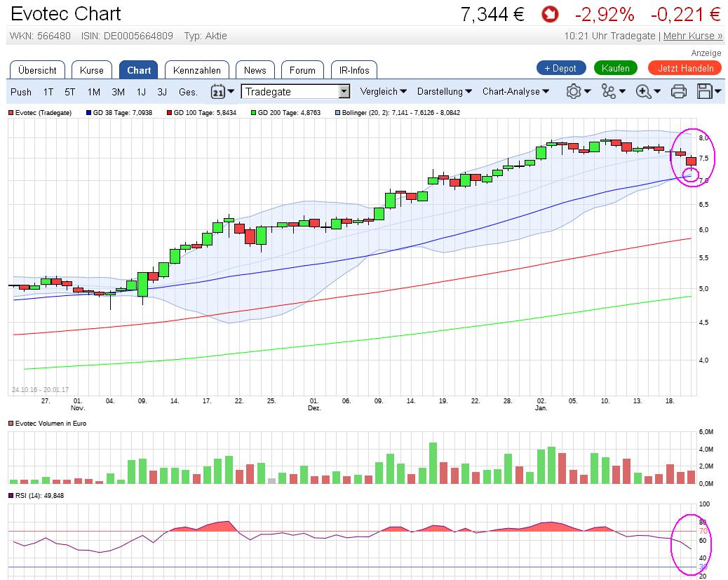Click the RSI (14): 49,848 legend
Screen dimensions: 728x580
pyautogui.click(x=36, y=495)
